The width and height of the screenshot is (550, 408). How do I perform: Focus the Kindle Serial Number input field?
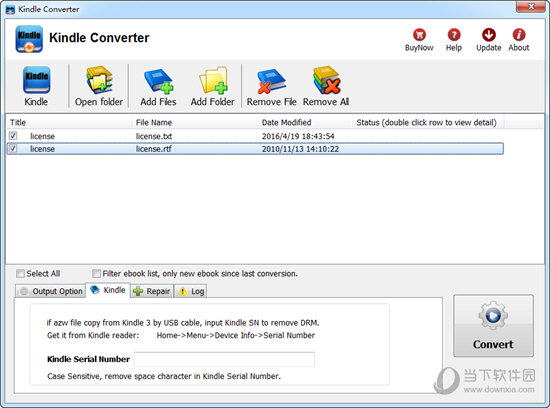coord(224,360)
